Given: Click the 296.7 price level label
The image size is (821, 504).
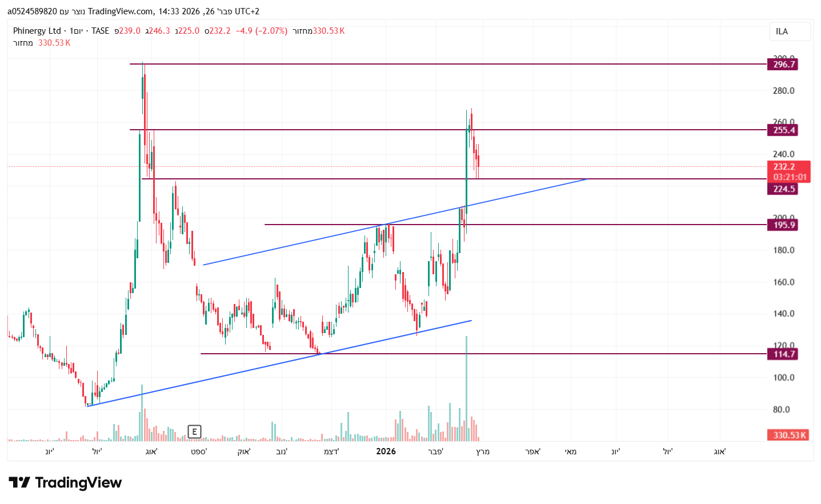Looking at the screenshot, I should point(783,65).
